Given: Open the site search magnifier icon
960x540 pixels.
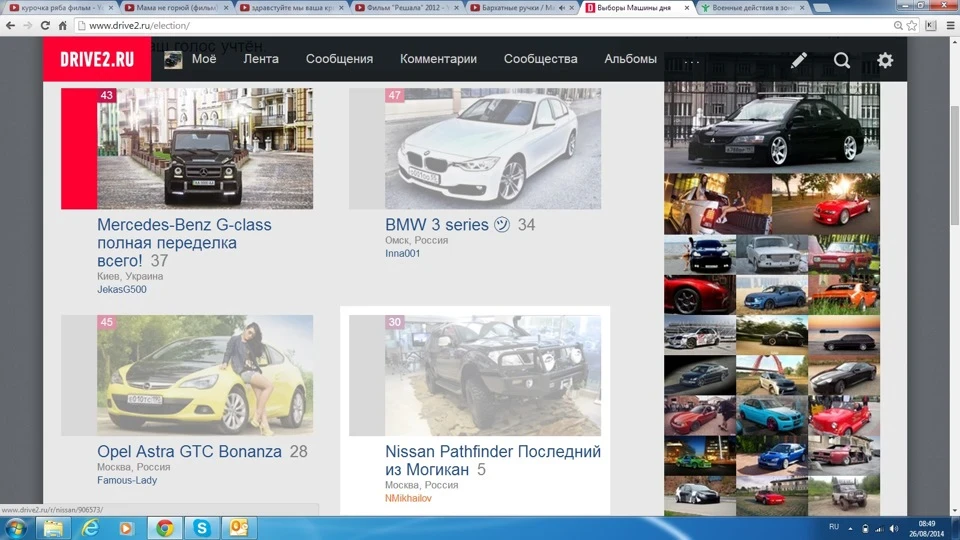Looking at the screenshot, I should coord(842,60).
